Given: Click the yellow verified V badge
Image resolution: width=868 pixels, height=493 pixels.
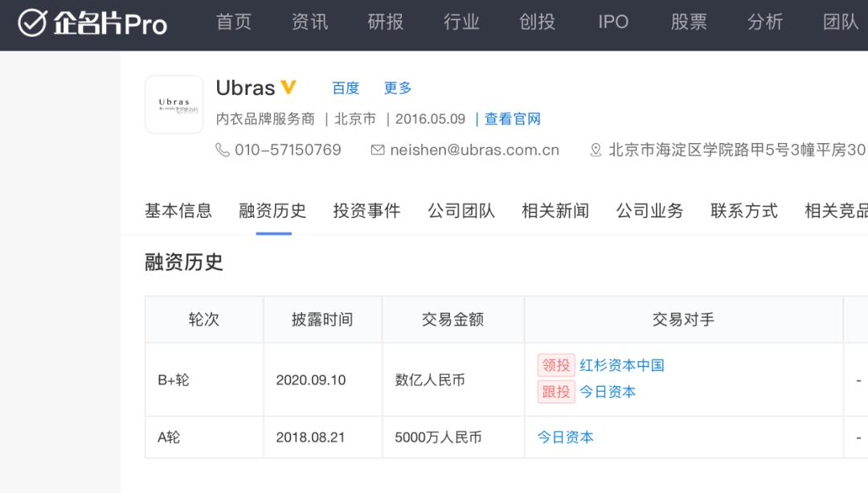Looking at the screenshot, I should (x=288, y=88).
